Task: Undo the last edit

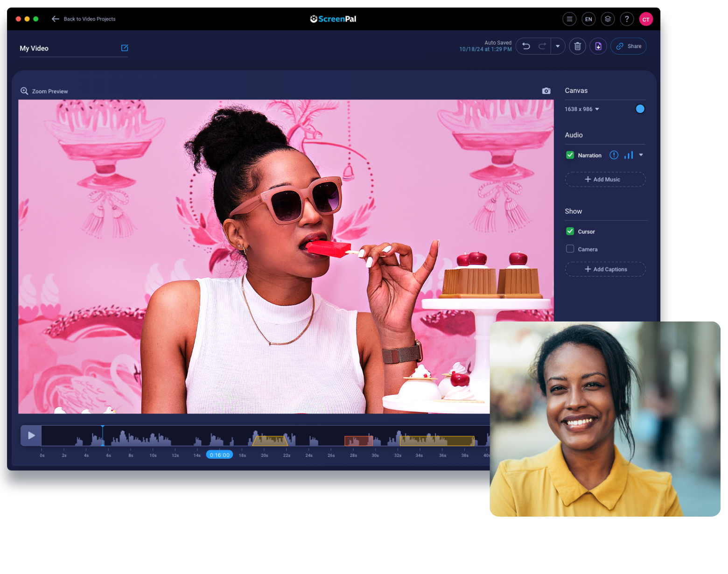Action: click(x=526, y=46)
